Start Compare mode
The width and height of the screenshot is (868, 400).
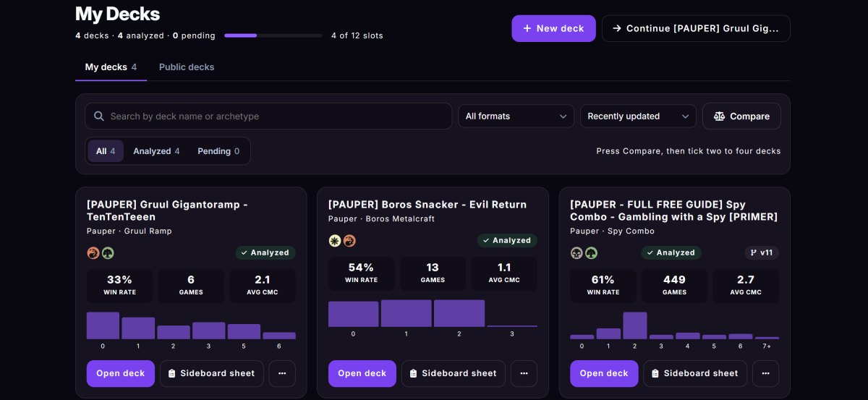[x=741, y=116]
